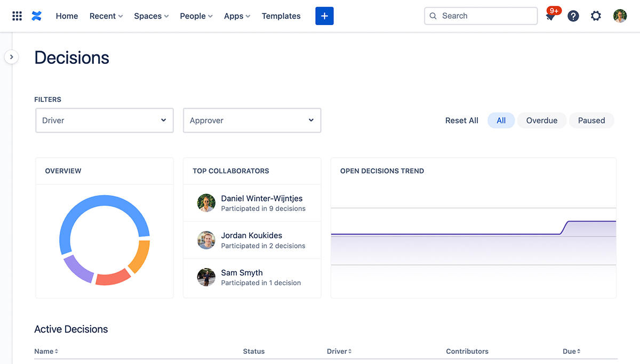Click the blue plus create button
The width and height of the screenshot is (640, 364).
click(324, 16)
